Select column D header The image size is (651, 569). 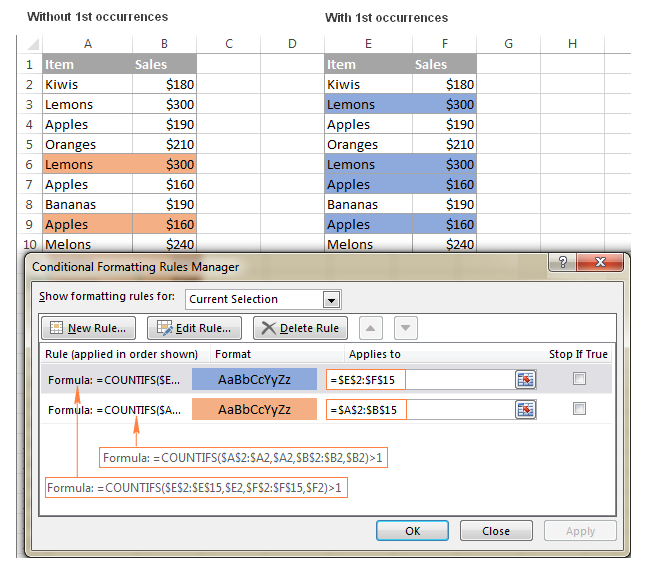coord(292,44)
